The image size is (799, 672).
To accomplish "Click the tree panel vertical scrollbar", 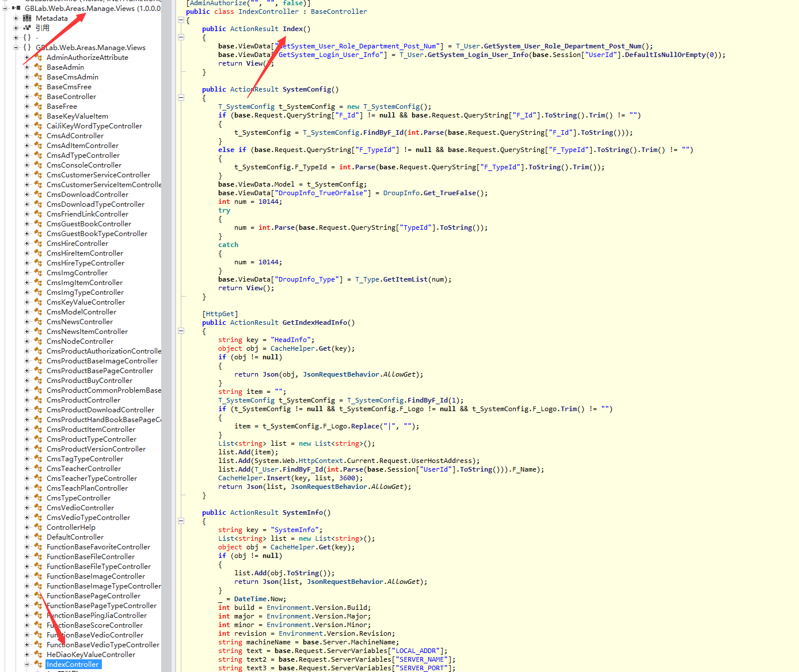I will click(x=166, y=346).
